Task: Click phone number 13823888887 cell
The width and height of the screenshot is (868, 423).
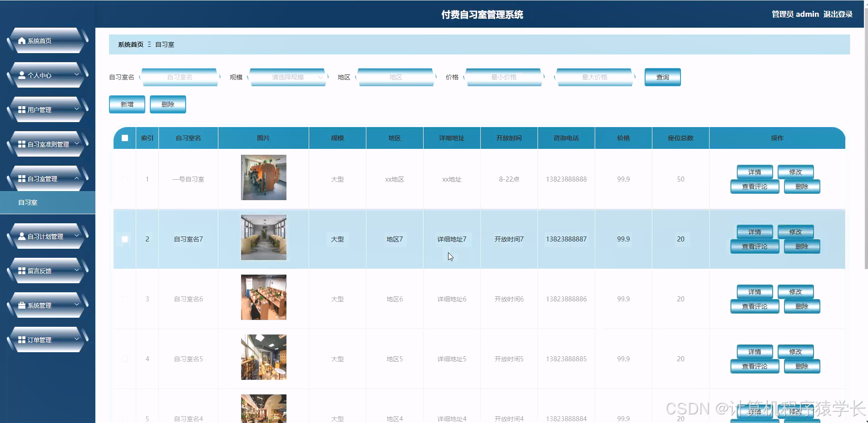Action: (566, 239)
